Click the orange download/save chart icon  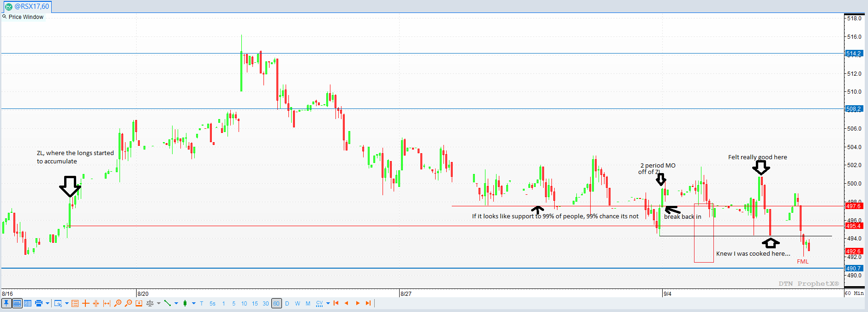(139, 303)
